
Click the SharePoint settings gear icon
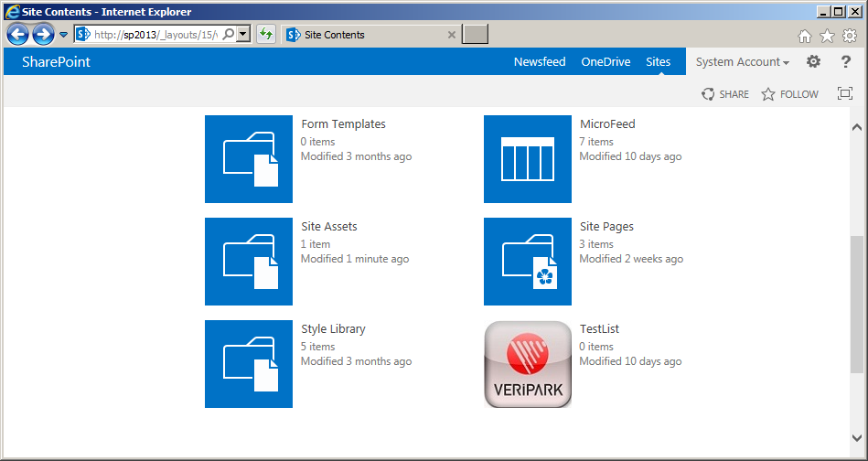click(x=813, y=61)
